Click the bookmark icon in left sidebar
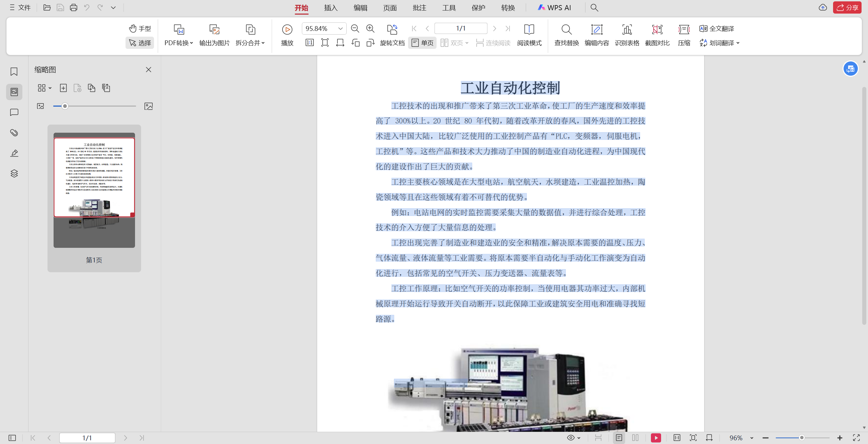The width and height of the screenshot is (868, 444). (x=14, y=72)
